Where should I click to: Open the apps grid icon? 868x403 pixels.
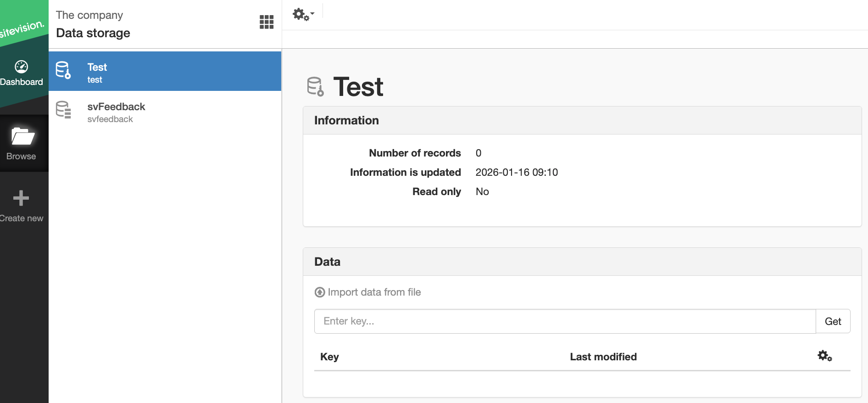pos(267,22)
